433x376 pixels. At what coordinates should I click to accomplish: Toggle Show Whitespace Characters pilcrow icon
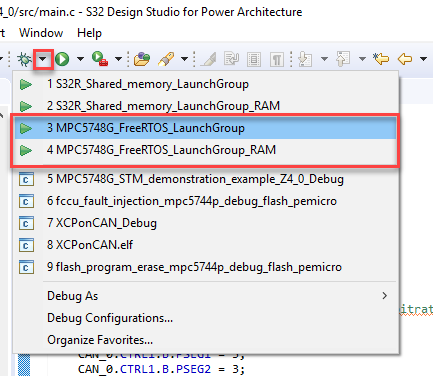point(277,60)
